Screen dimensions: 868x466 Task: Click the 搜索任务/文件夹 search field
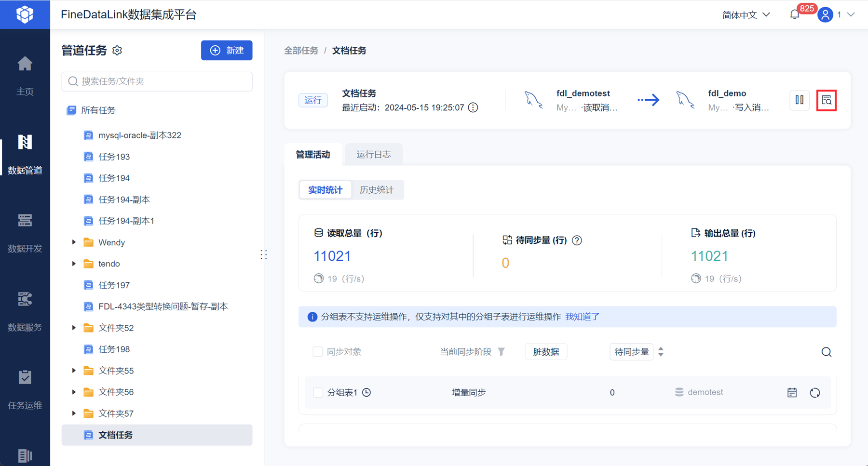(x=157, y=81)
